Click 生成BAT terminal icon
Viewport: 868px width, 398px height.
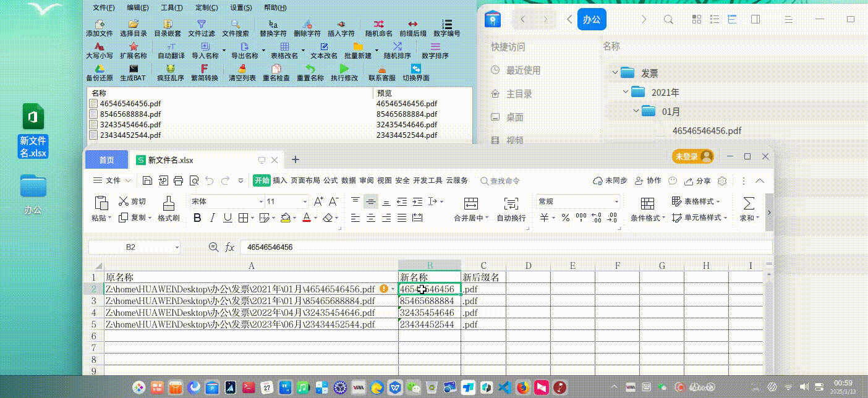pos(133,69)
